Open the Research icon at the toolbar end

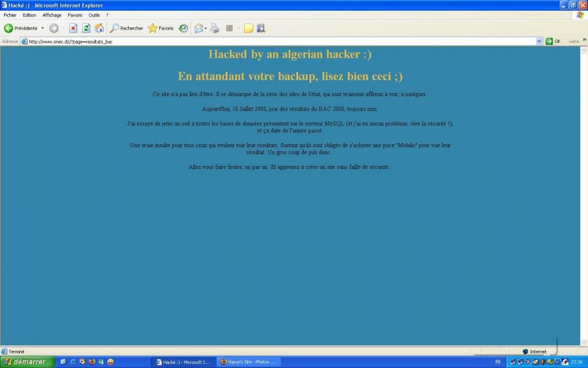(261, 28)
